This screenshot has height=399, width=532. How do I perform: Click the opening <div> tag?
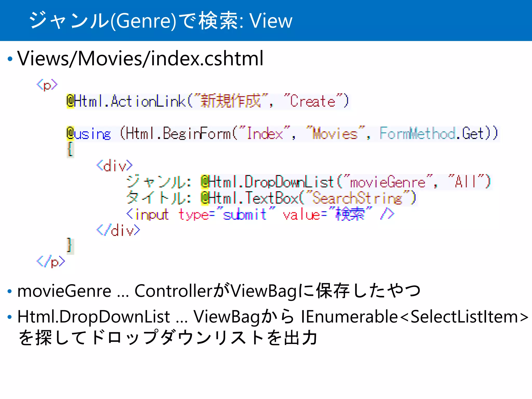click(115, 166)
